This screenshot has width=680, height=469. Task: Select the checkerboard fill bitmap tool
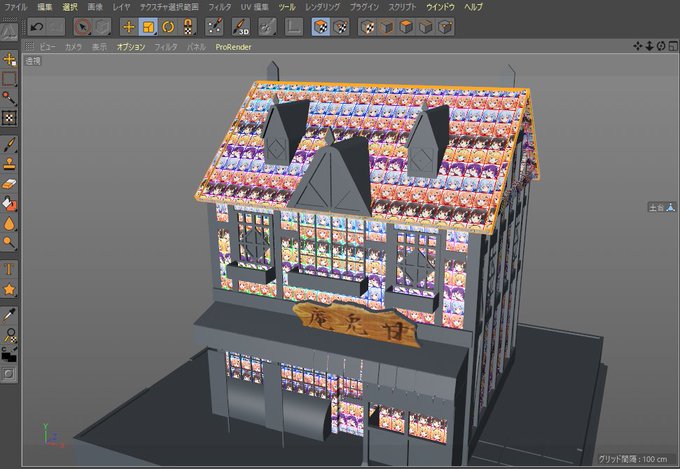(x=9, y=118)
